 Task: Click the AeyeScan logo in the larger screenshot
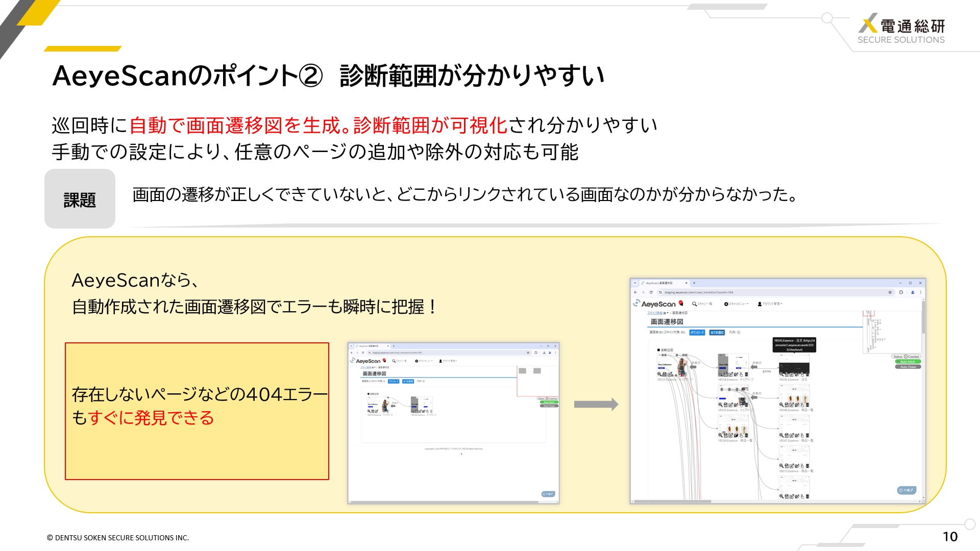[x=654, y=304]
